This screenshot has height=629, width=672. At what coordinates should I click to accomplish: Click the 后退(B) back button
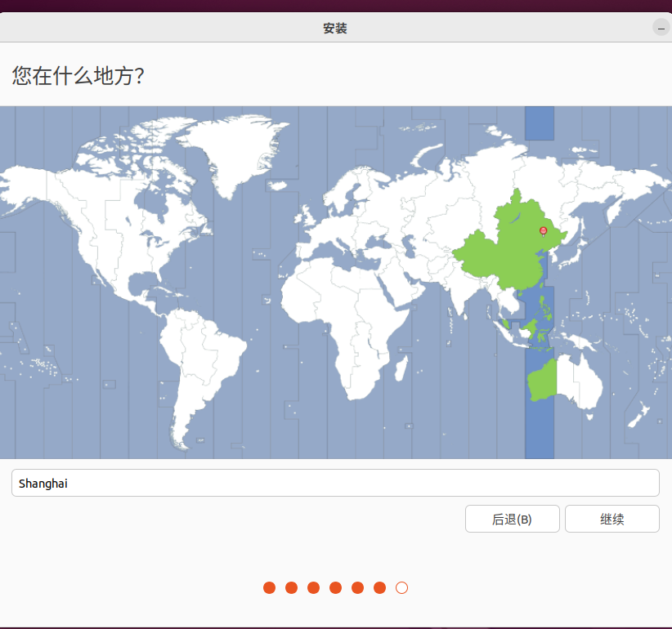coord(512,519)
